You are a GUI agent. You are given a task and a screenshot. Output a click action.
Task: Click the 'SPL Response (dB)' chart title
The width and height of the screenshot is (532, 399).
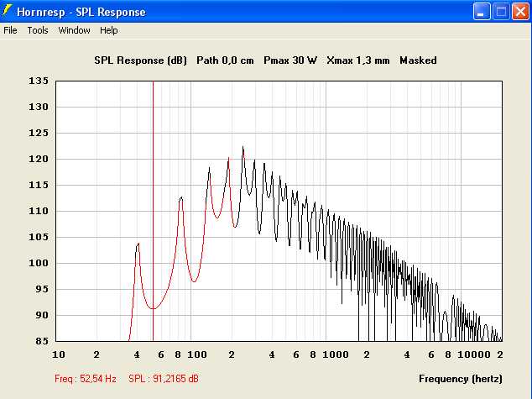pyautogui.click(x=140, y=60)
